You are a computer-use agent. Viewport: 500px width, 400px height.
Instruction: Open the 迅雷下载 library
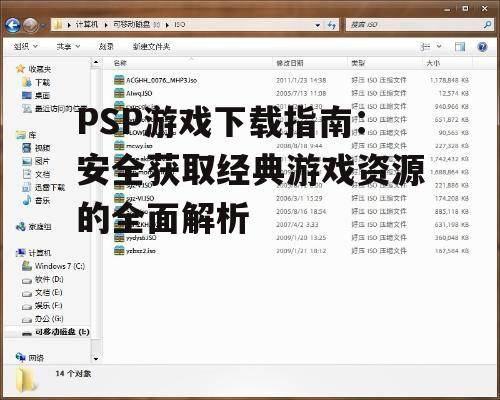click(x=50, y=187)
